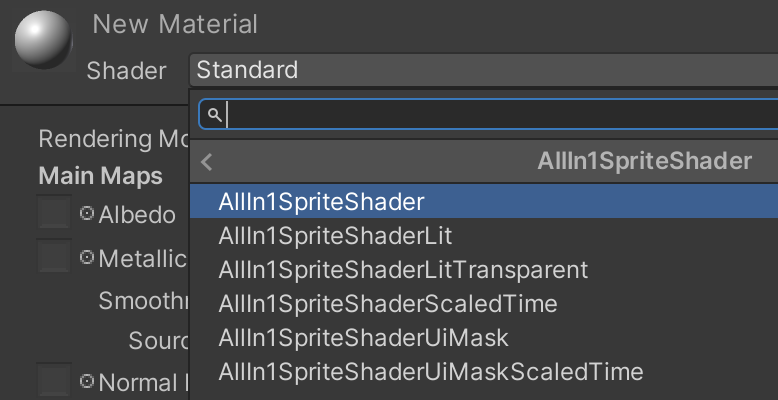The image size is (778, 400).
Task: Open the Normal Map texture picker circle
Action: tap(87, 381)
